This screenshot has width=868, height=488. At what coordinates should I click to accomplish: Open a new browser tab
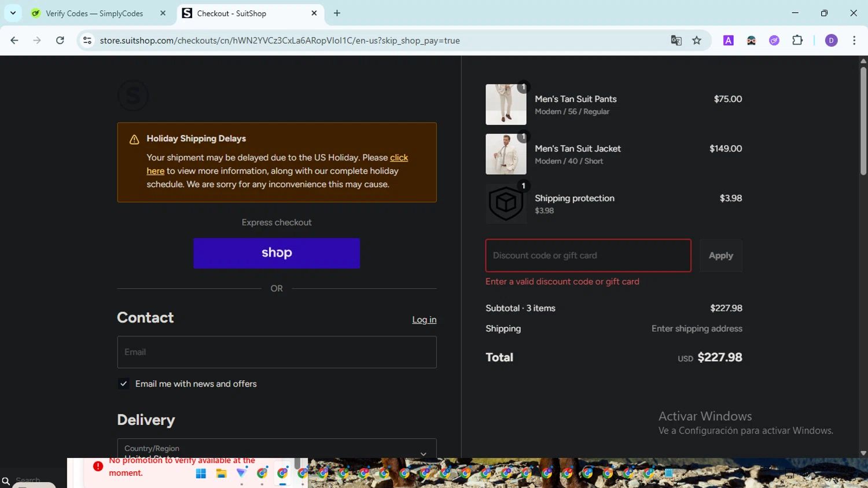(x=337, y=13)
